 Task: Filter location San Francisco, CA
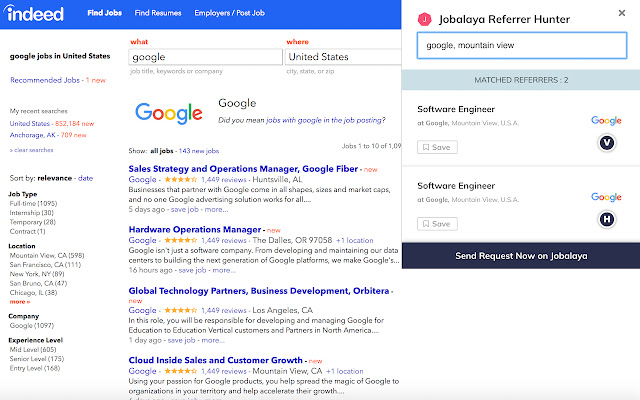45,265
